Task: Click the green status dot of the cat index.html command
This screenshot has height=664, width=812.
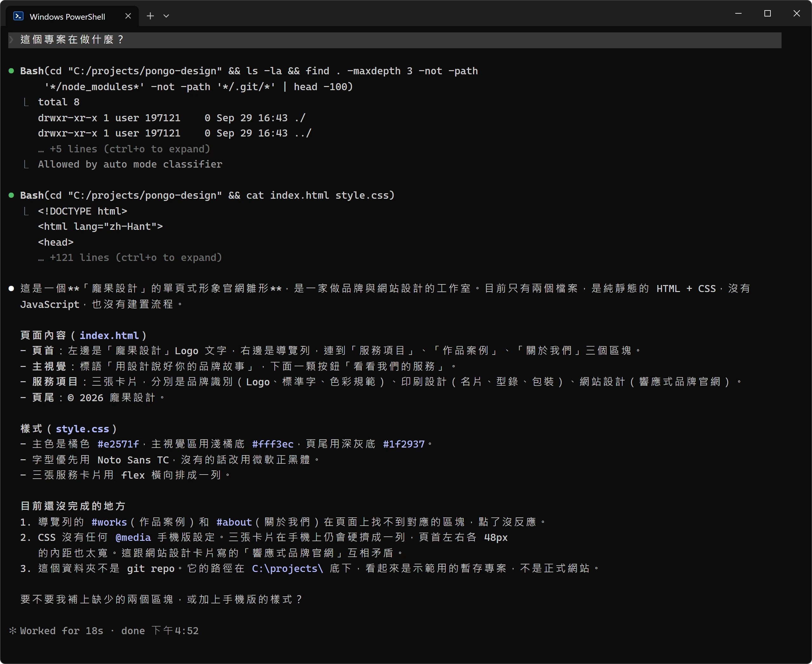Action: click(x=11, y=196)
